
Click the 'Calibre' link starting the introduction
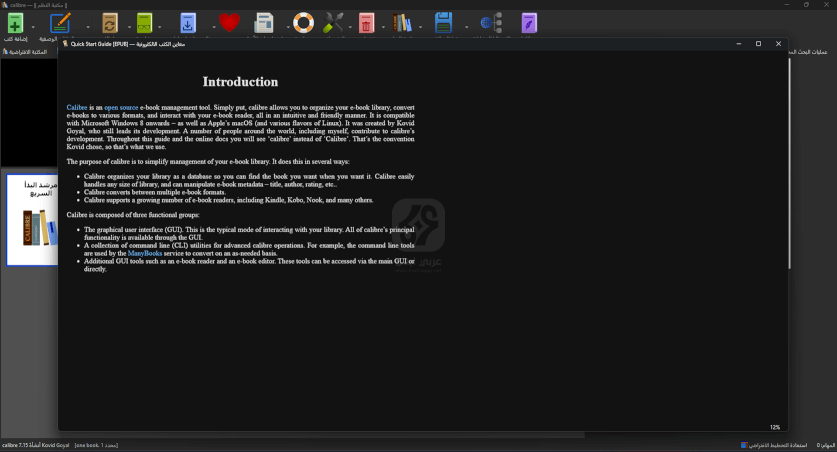tap(77, 107)
